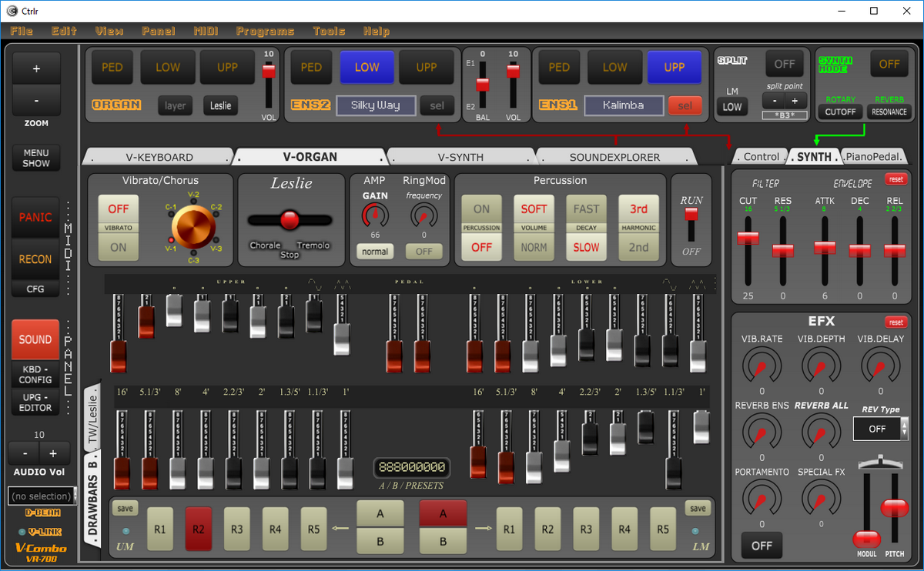The width and height of the screenshot is (924, 571).
Task: Open the ENS2 Silky Way sound selector
Action: (x=375, y=105)
